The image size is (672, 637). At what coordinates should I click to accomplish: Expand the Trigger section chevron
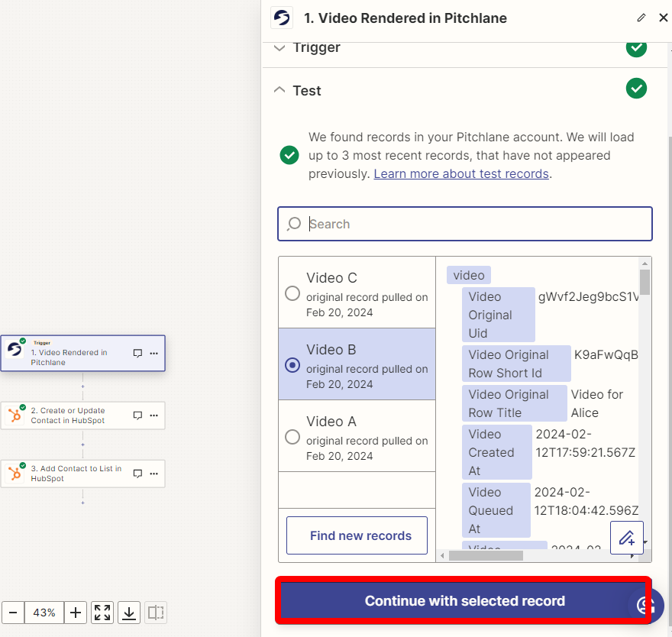[x=279, y=47]
